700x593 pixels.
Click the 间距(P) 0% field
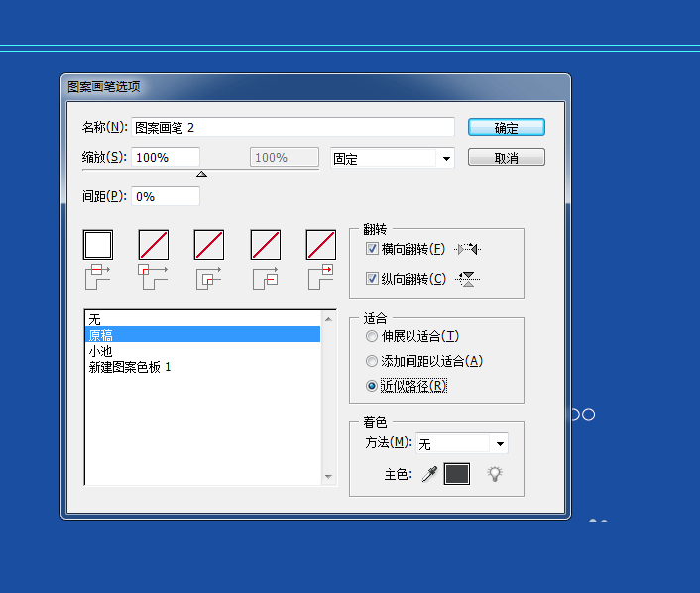click(x=166, y=196)
